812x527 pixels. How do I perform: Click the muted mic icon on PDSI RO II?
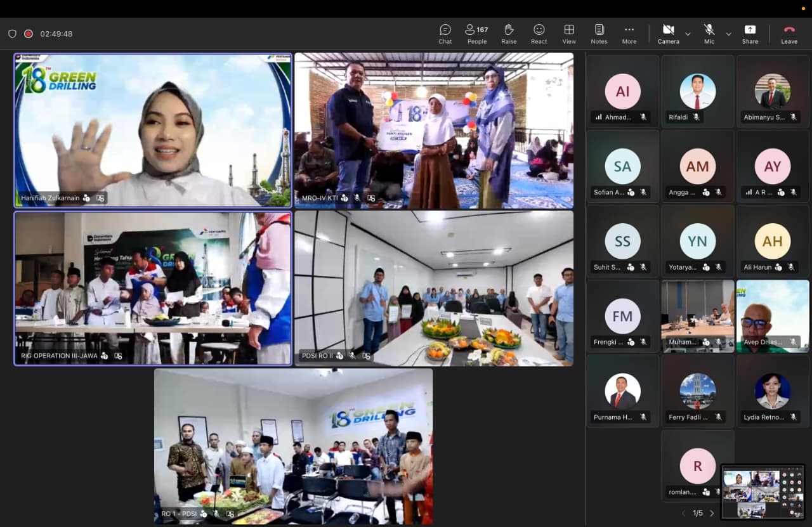pyautogui.click(x=352, y=356)
